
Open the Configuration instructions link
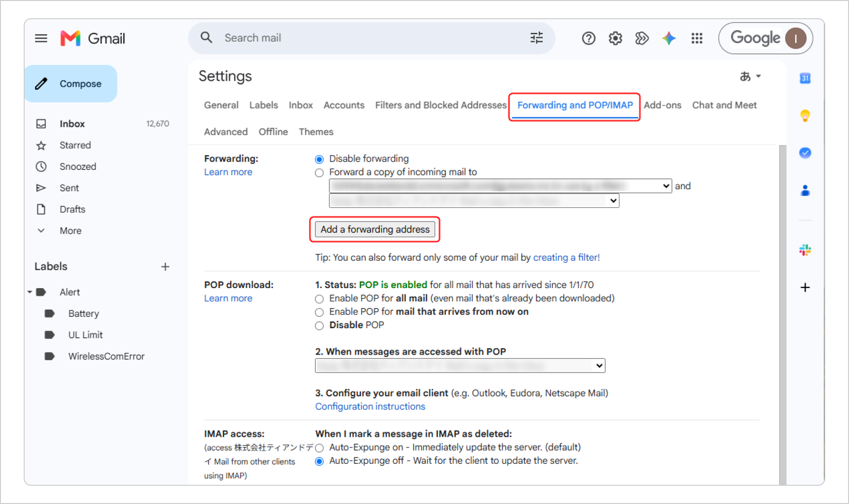tap(370, 406)
